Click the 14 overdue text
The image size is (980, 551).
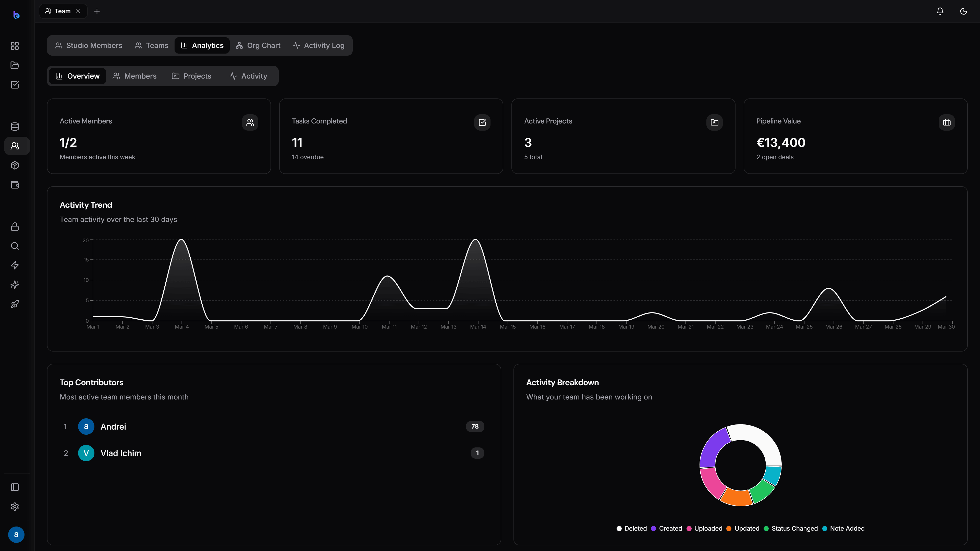coord(308,157)
